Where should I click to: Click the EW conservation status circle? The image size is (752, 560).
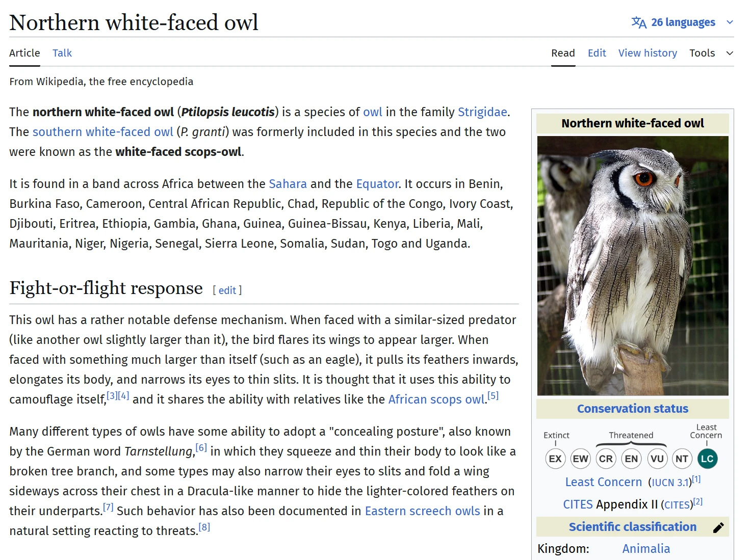point(580,459)
